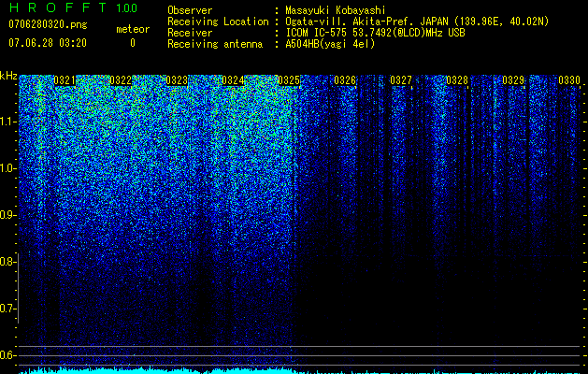Viewport: 588px width, 374px height.
Task: Click the HROFFT 1.0.0 title text
Action: pyautogui.click(x=73, y=7)
